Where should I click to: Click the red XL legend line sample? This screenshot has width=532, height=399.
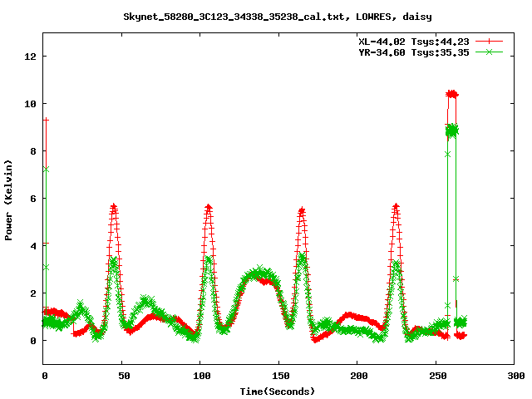[x=489, y=42]
